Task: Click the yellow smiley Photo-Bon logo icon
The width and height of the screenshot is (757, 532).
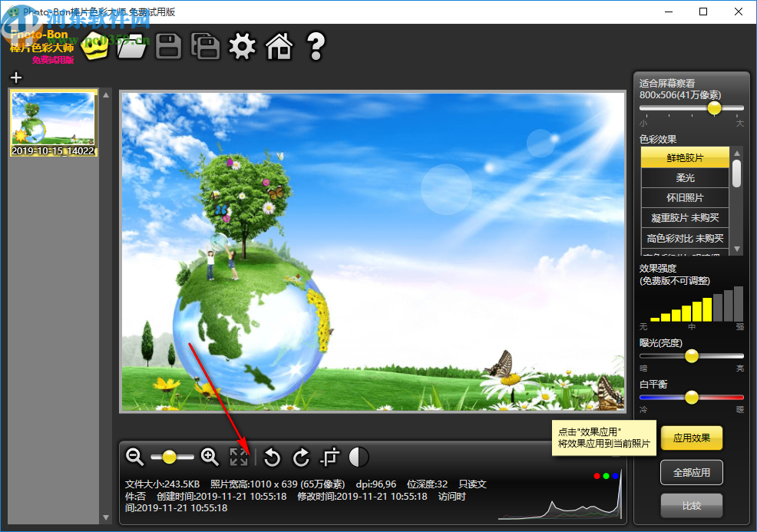Action: (95, 47)
